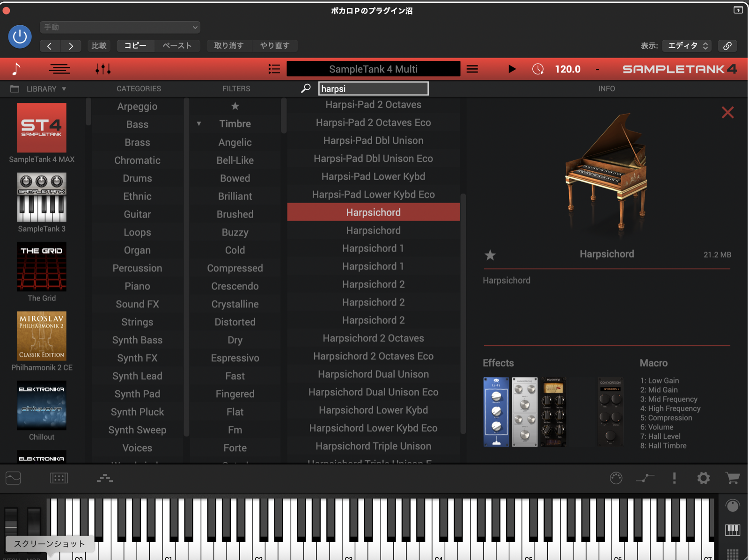Viewport: 749px width, 560px height.
Task: Toggle the favorites star filter
Action: [x=235, y=106]
